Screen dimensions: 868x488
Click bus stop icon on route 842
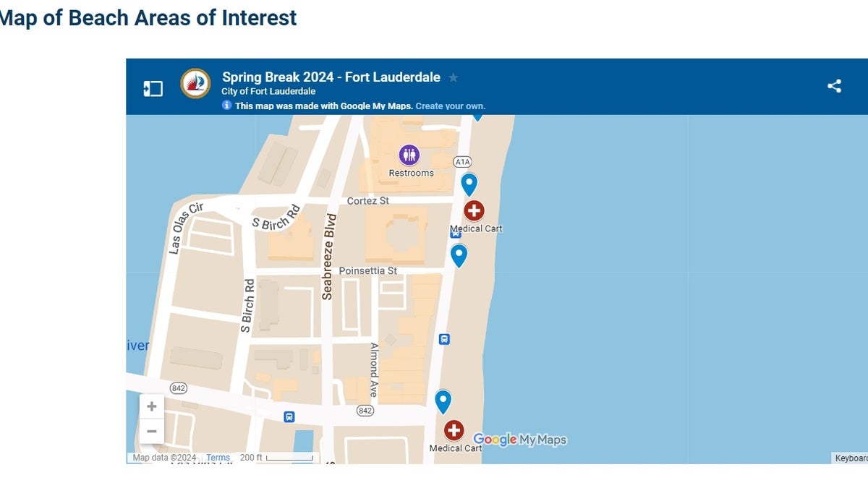click(289, 416)
